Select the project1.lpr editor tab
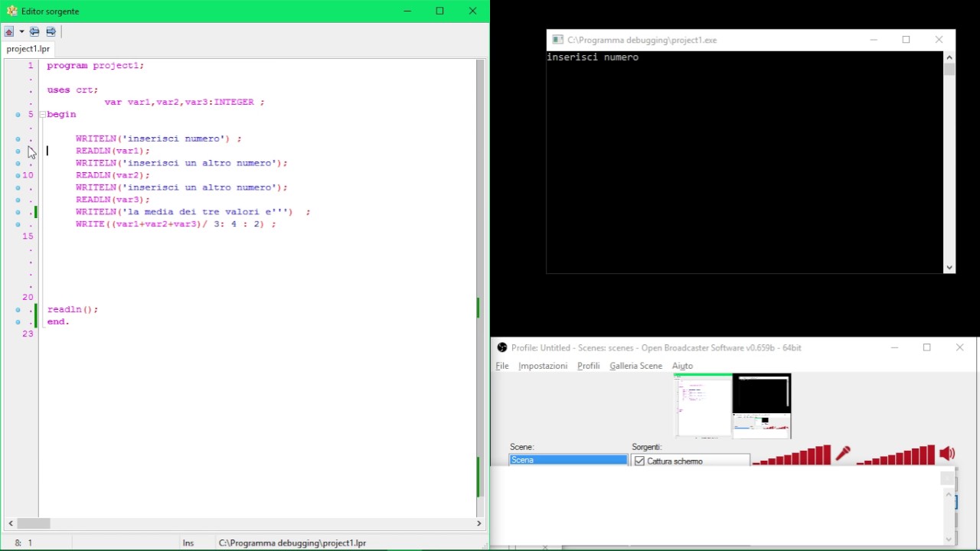980x551 pixels. pyautogui.click(x=28, y=49)
